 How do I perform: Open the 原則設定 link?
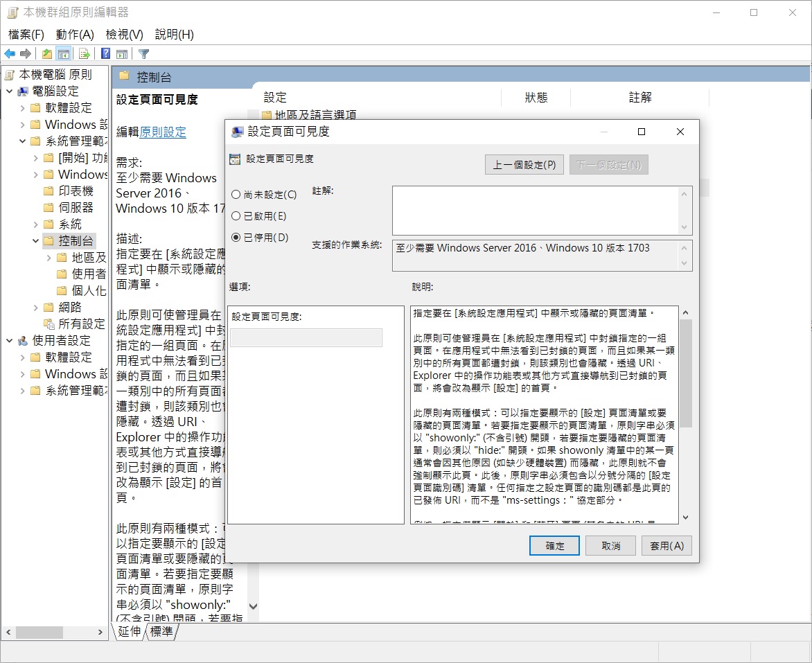pos(163,132)
